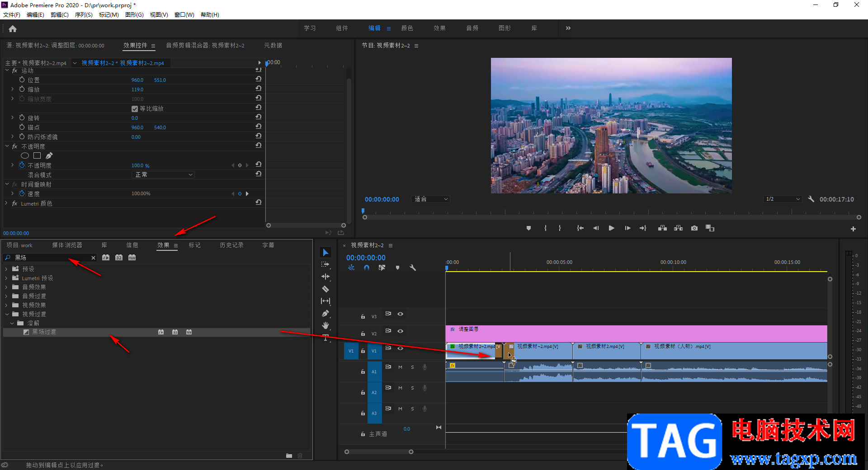Expand the presets folder in effects
The image size is (868, 470).
click(6, 269)
